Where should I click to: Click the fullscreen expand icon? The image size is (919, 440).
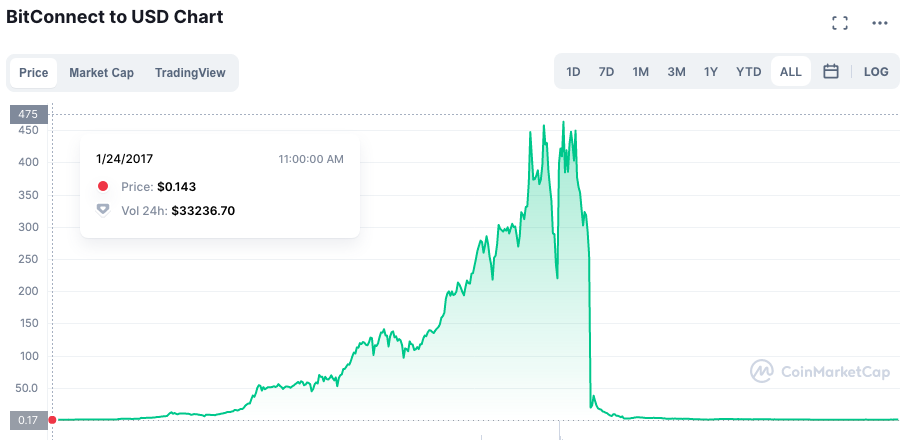point(840,23)
